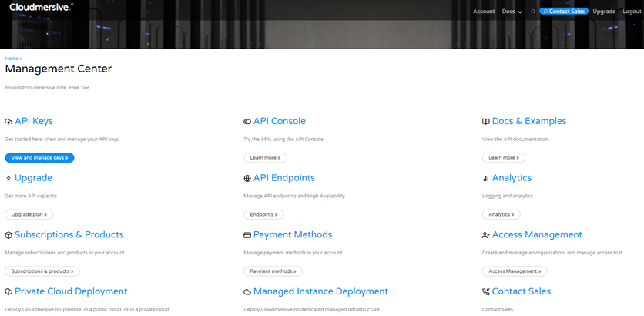Click Logout in the top navigation
The width and height of the screenshot is (644, 316).
click(x=632, y=12)
